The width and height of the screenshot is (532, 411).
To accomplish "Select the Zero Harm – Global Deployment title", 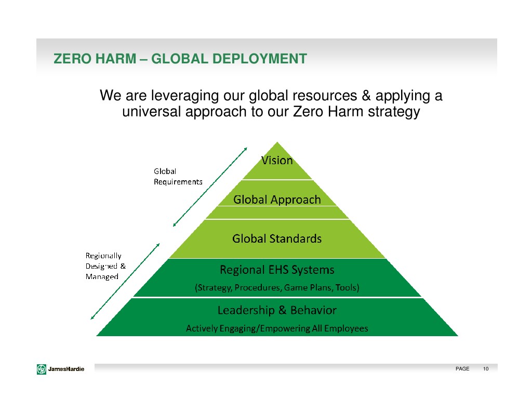I will pos(180,59).
